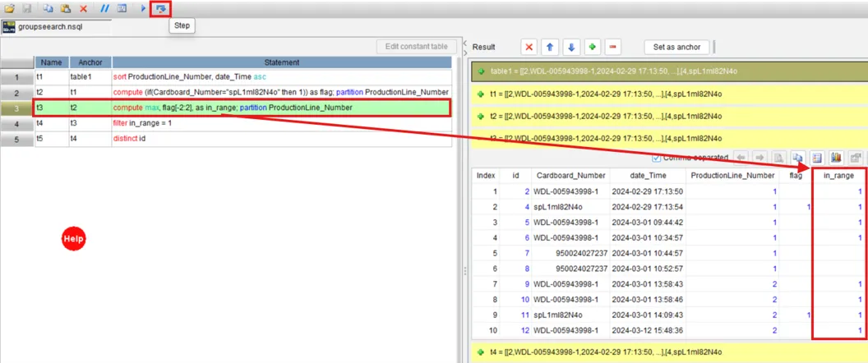
Task: Click date cell 2024-03-01 14:09:43
Action: [x=647, y=315]
